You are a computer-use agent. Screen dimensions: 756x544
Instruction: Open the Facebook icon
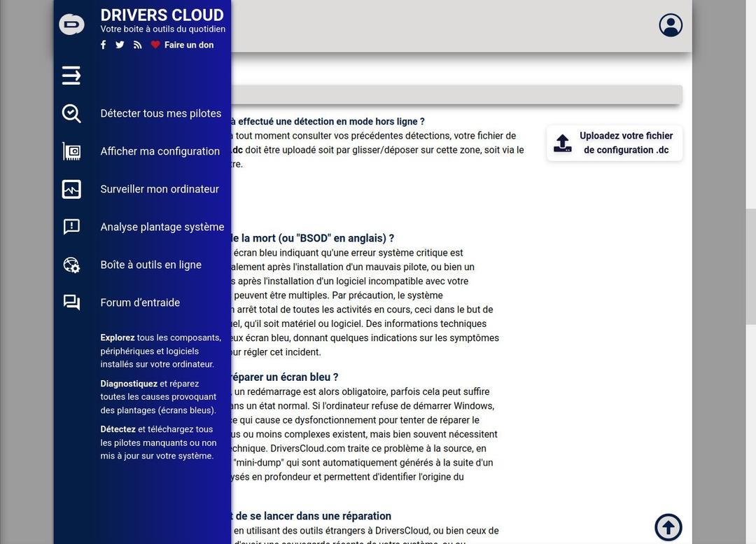[103, 44]
